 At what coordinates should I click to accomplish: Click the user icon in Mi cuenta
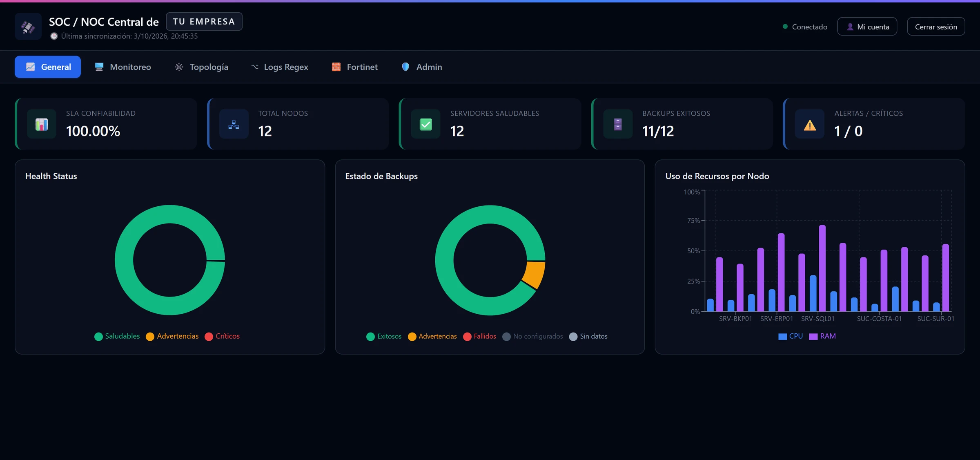[850, 27]
